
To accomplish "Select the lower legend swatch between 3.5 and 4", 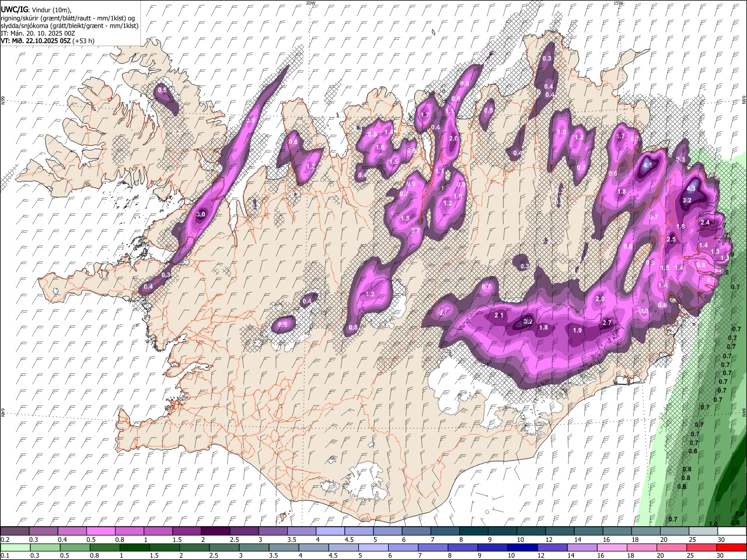I will pyautogui.click(x=284, y=547).
